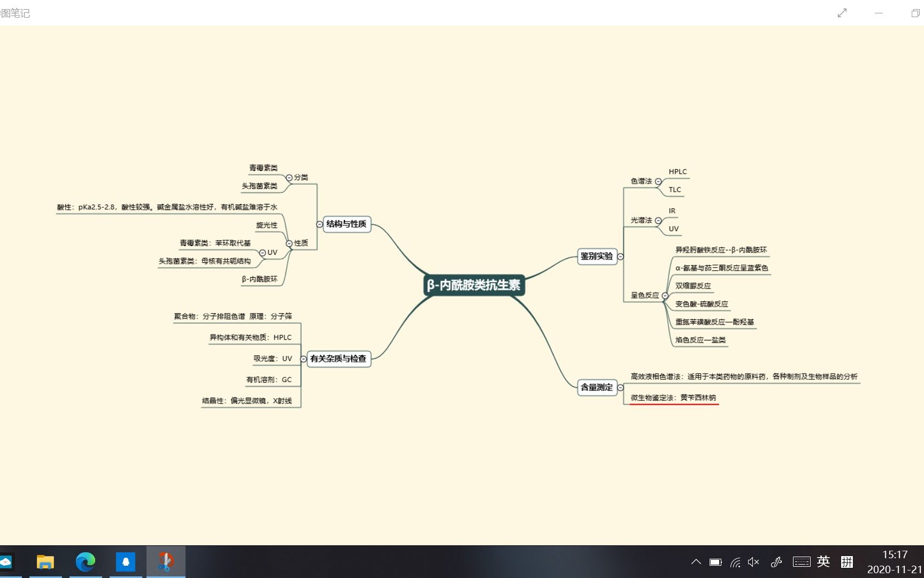Click the 头孢菌素类 leaf under 分类
924x578 pixels.
(x=259, y=186)
